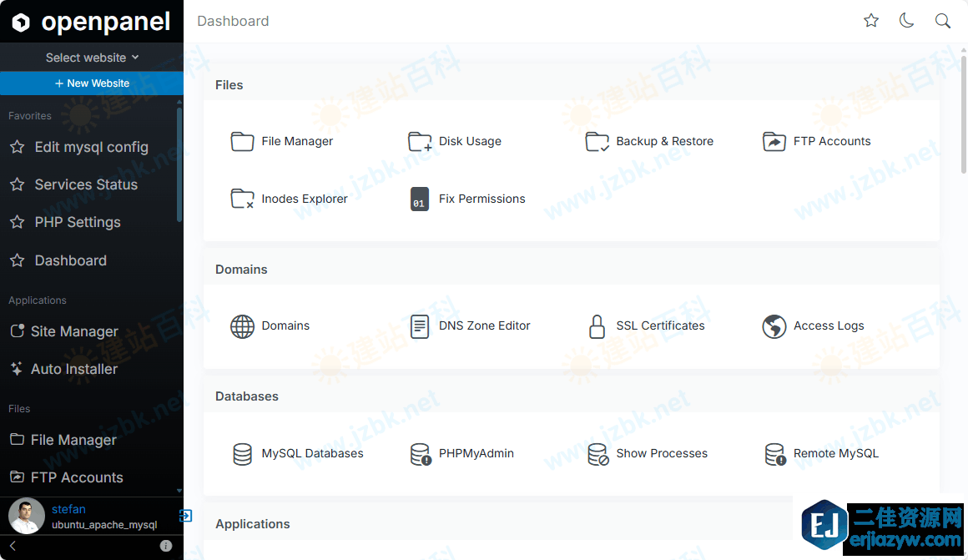The height and width of the screenshot is (560, 968).
Task: Manage SSL Certificates
Action: (660, 325)
